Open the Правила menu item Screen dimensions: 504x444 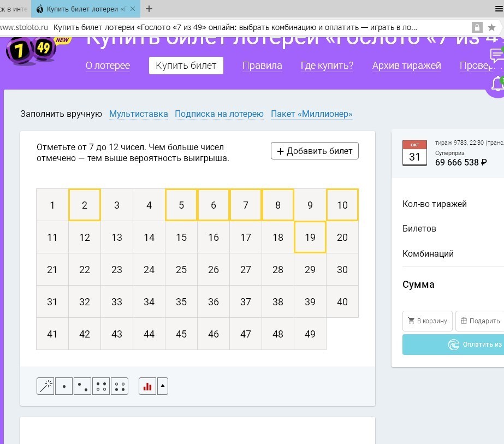click(262, 66)
